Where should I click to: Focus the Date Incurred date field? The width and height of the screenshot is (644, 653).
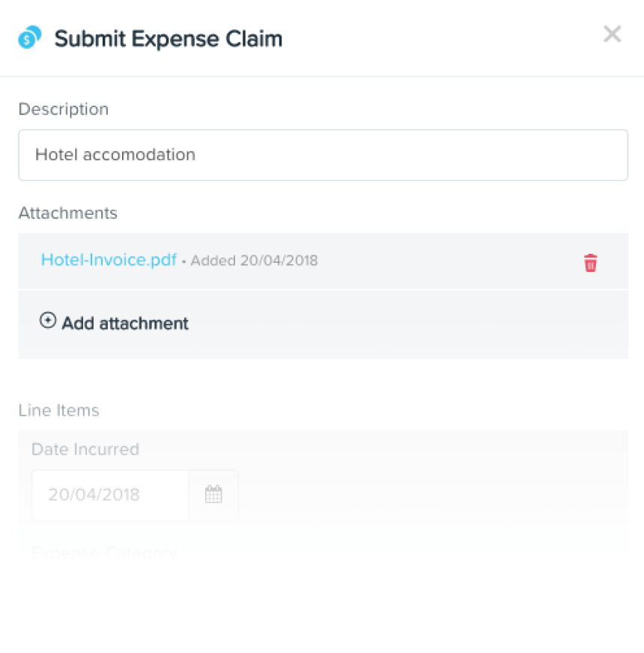click(x=110, y=495)
